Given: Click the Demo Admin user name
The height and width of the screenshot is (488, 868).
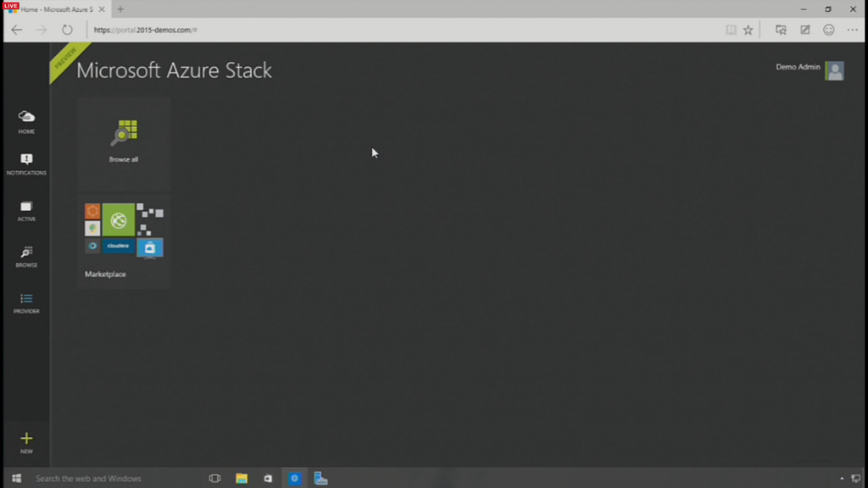Looking at the screenshot, I should (797, 67).
